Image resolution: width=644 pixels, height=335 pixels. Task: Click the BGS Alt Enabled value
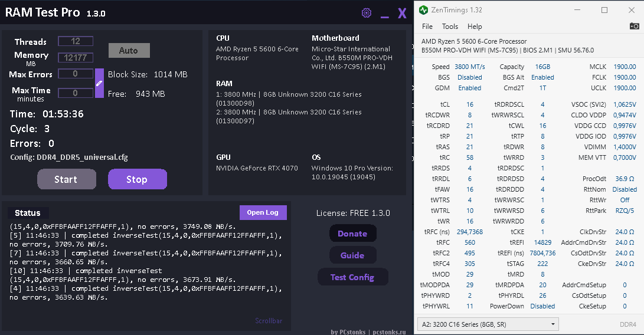(542, 77)
